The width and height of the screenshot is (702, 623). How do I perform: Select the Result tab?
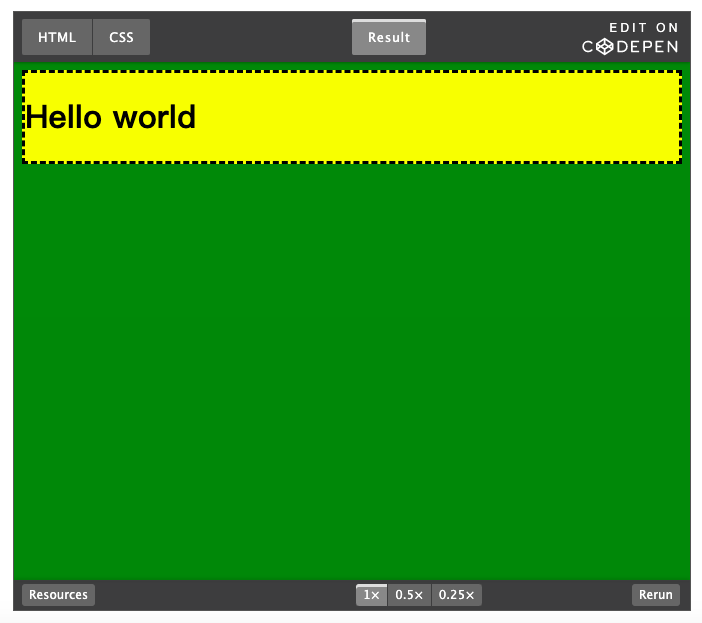[389, 37]
